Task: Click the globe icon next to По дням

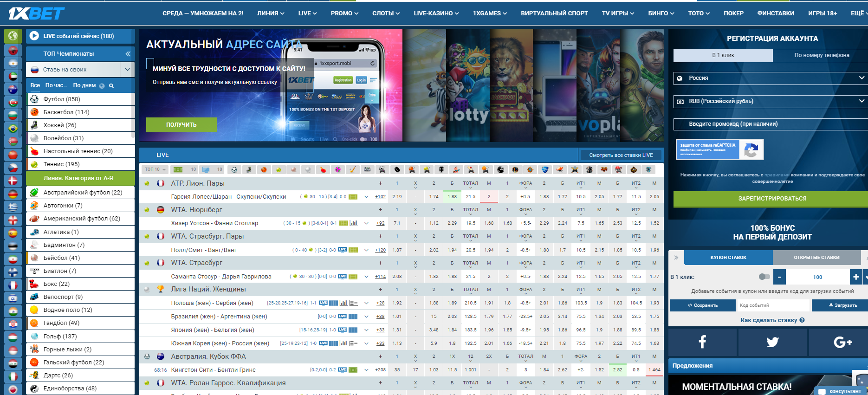Action: pos(102,86)
